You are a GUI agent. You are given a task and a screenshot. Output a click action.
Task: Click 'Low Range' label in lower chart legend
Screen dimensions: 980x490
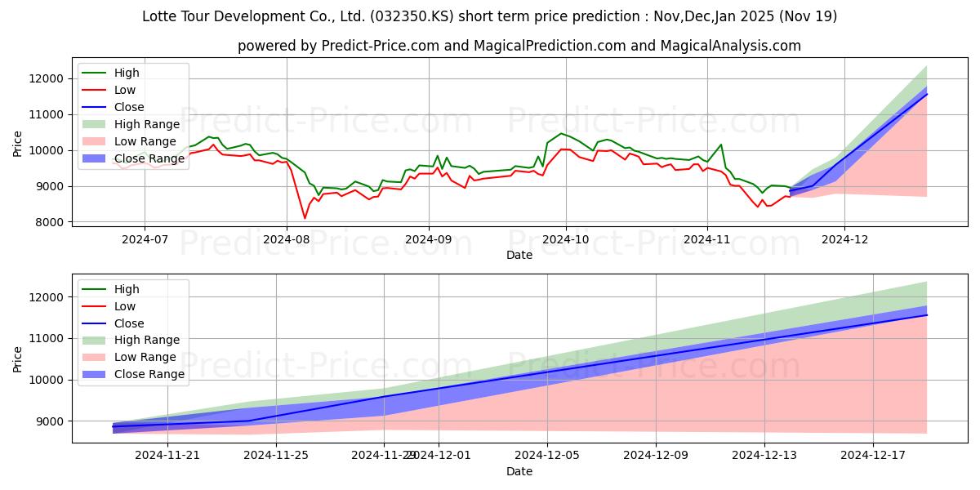pyautogui.click(x=145, y=358)
